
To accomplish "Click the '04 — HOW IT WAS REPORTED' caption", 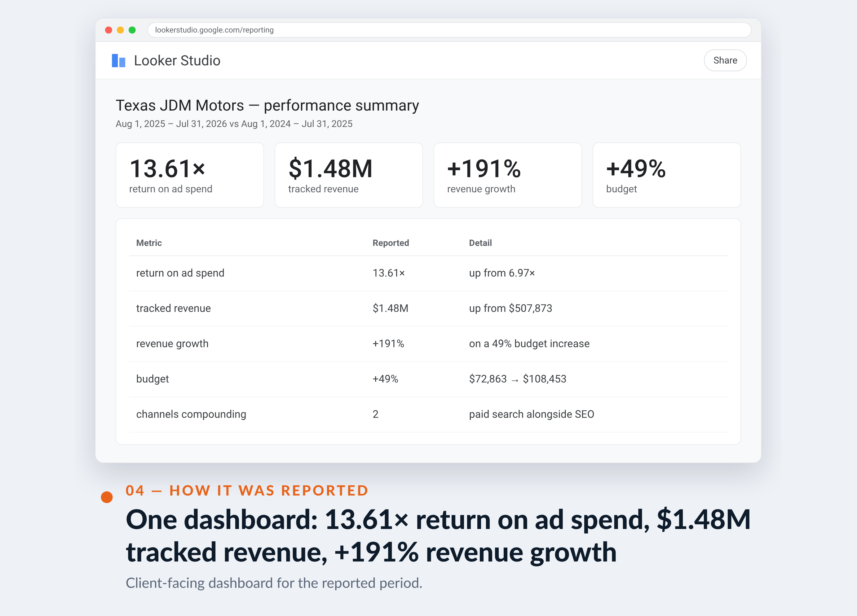I will [x=247, y=490].
